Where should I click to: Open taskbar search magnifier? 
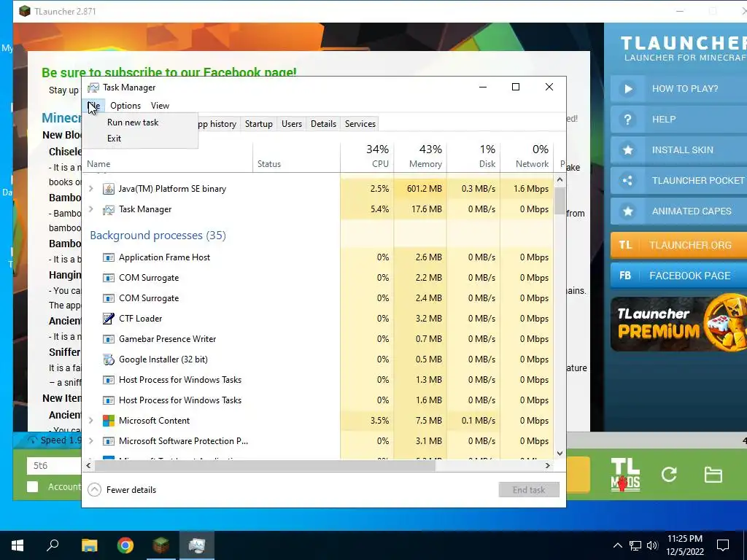[x=53, y=545]
